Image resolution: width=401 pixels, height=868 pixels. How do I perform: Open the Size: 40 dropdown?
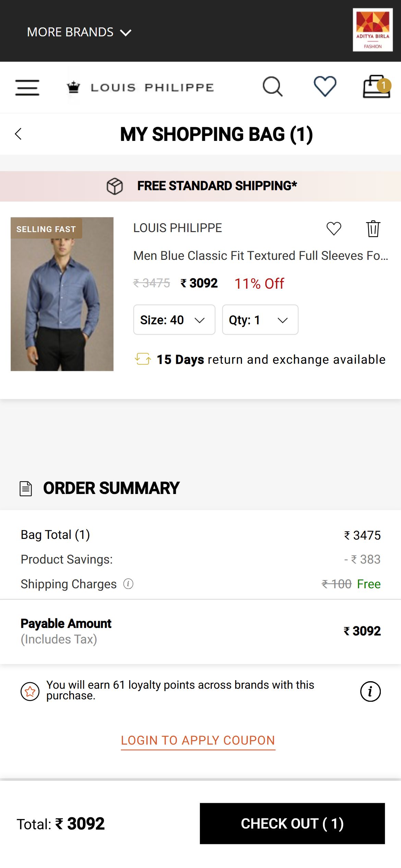point(174,320)
